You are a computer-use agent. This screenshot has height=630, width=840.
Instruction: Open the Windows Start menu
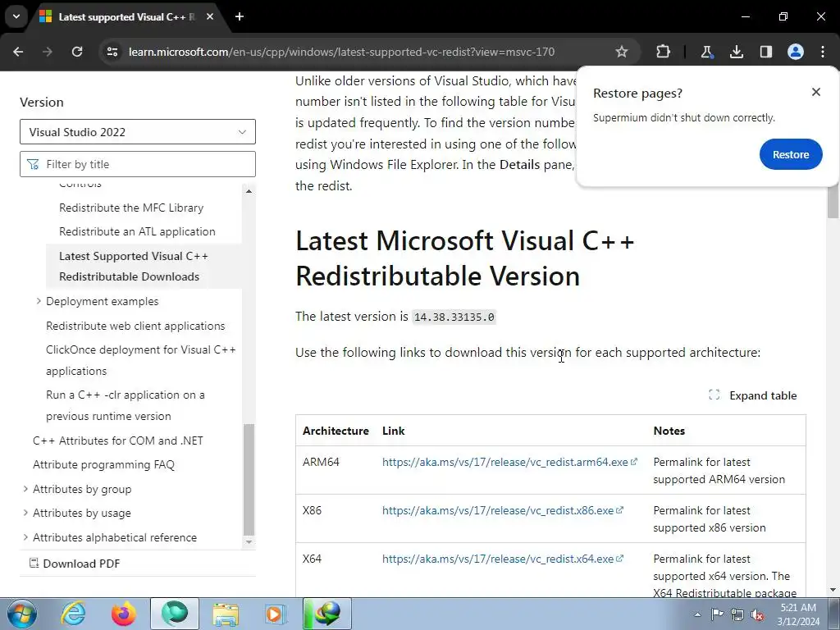point(21,614)
